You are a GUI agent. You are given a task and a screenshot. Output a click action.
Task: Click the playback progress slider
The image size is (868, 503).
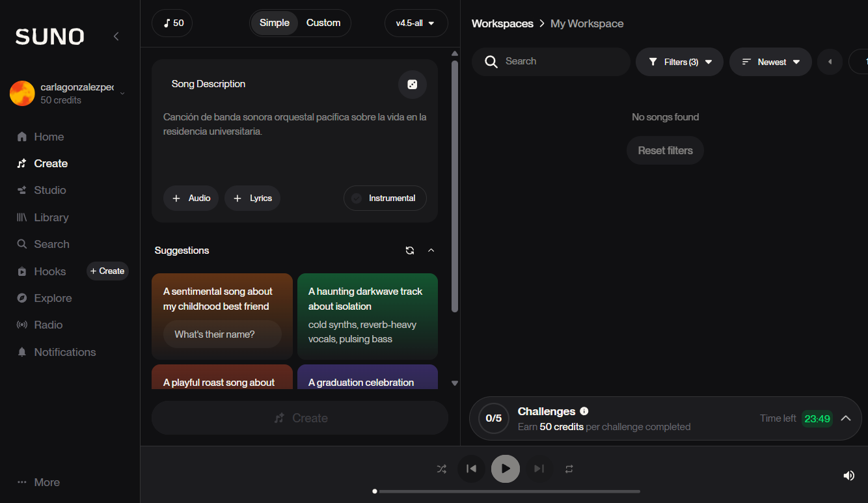pos(508,491)
